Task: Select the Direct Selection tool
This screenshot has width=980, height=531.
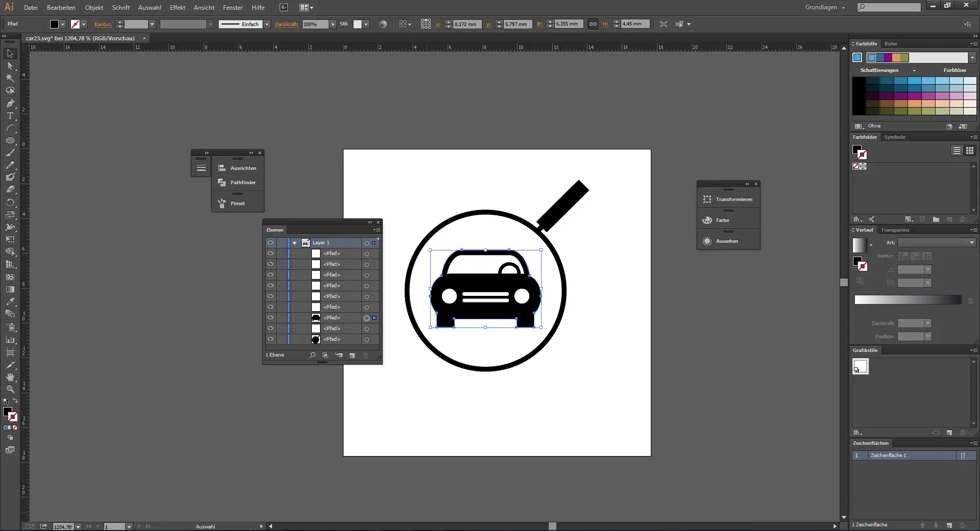Action: [x=10, y=66]
